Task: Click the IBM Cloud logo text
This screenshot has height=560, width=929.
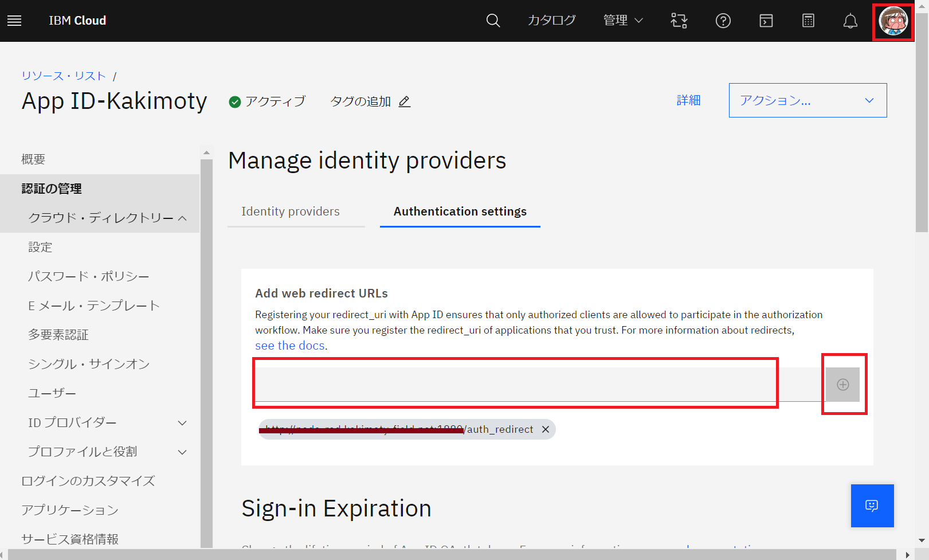Action: (77, 21)
